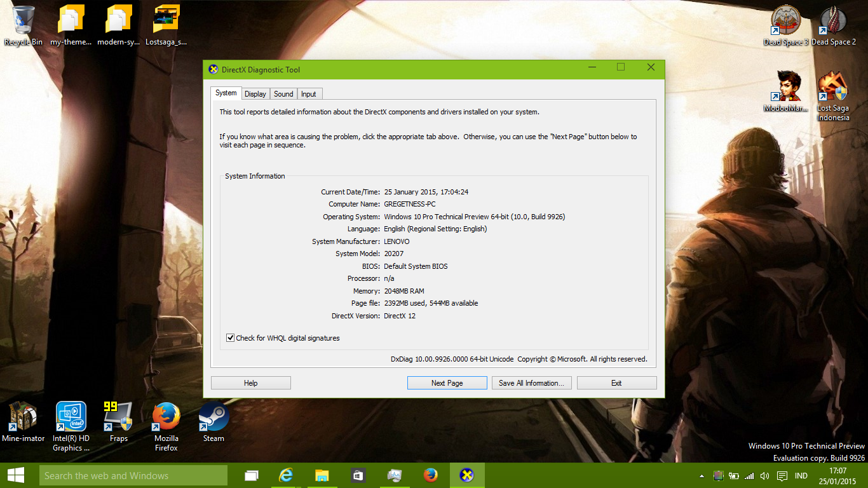Select the System tab
The width and height of the screenshot is (868, 488).
(226, 93)
